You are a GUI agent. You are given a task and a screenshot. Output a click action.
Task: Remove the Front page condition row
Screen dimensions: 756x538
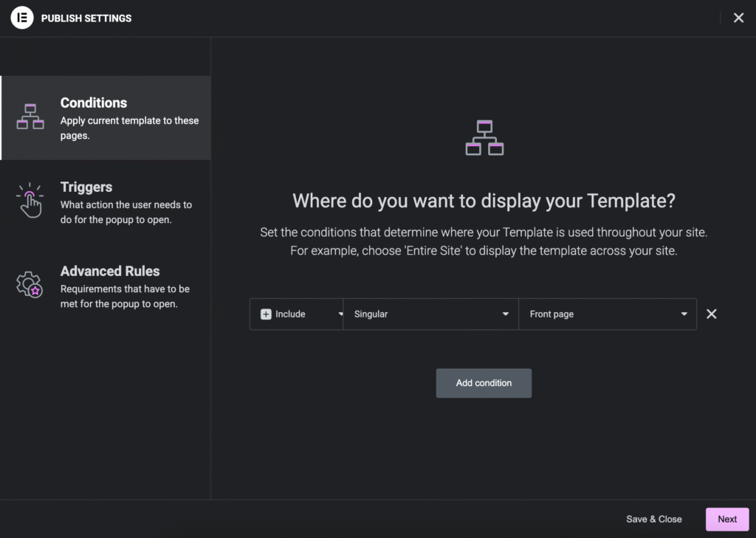tap(711, 314)
